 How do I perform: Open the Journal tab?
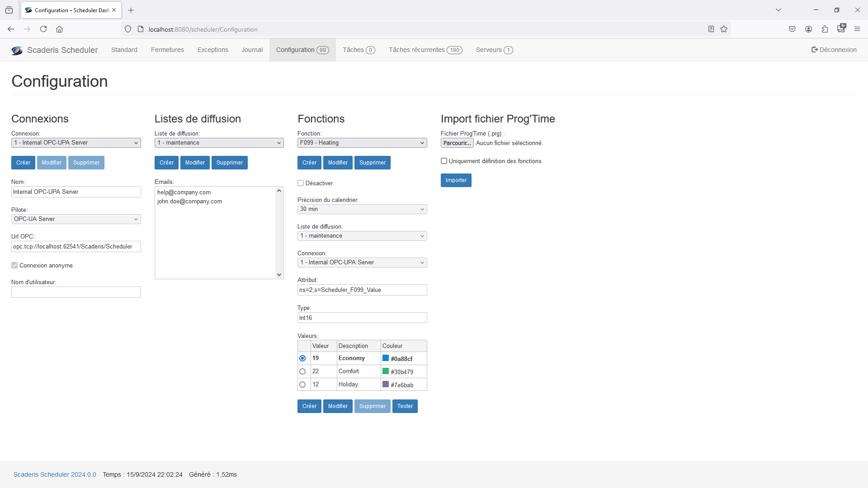click(x=252, y=50)
